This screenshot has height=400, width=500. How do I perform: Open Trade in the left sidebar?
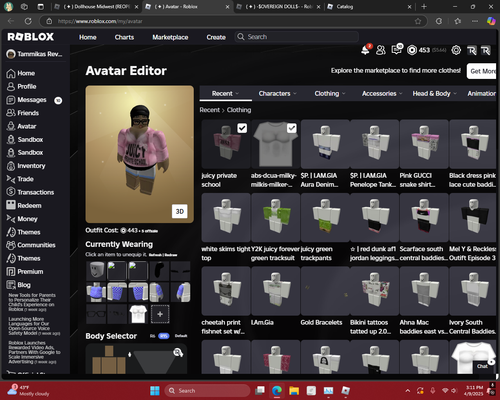20,179
